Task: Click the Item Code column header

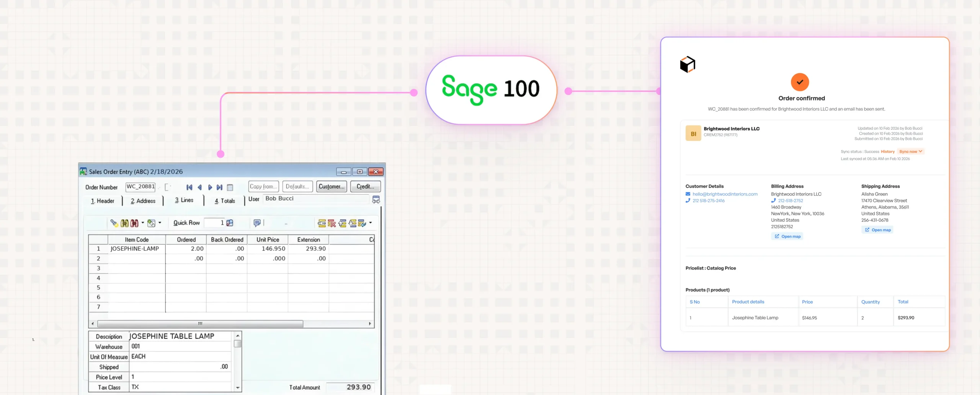Action: (137, 240)
